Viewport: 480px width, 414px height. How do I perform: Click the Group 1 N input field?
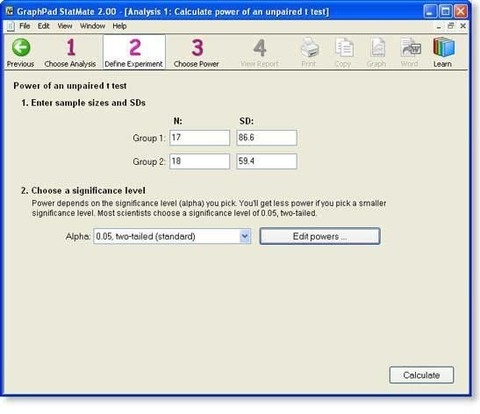pyautogui.click(x=200, y=138)
